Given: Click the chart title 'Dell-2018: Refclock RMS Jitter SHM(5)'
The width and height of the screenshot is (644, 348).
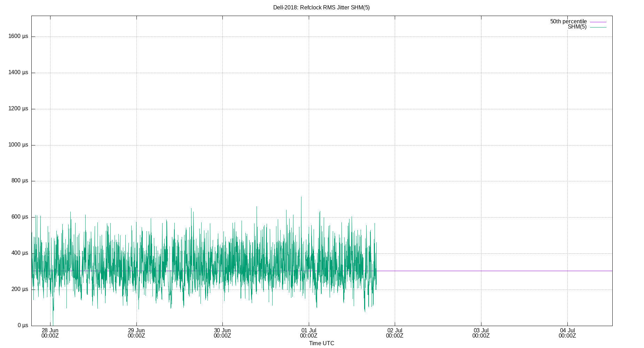Looking at the screenshot, I should point(321,7).
